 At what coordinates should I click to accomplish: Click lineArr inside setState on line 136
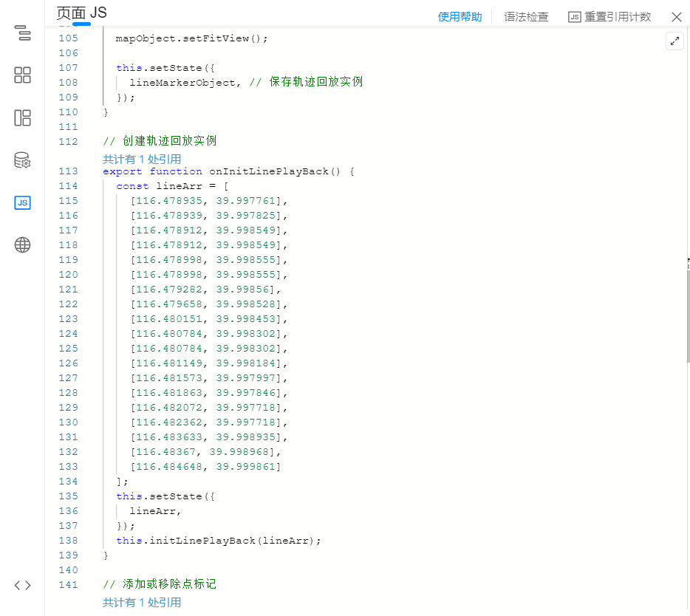pyautogui.click(x=152, y=511)
